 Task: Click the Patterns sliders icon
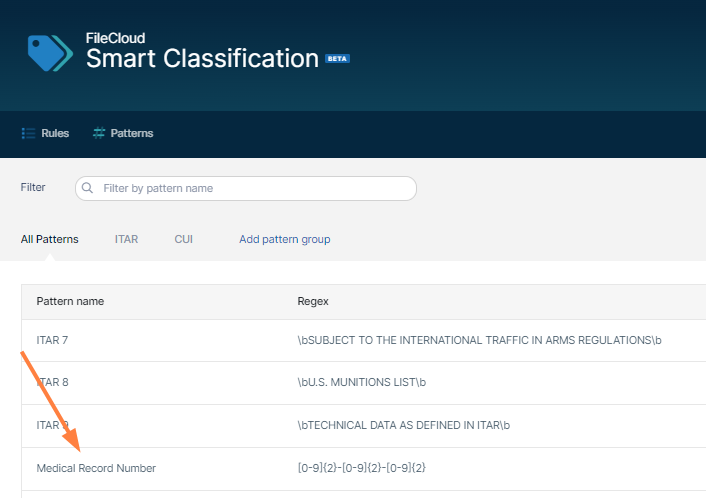coord(98,133)
